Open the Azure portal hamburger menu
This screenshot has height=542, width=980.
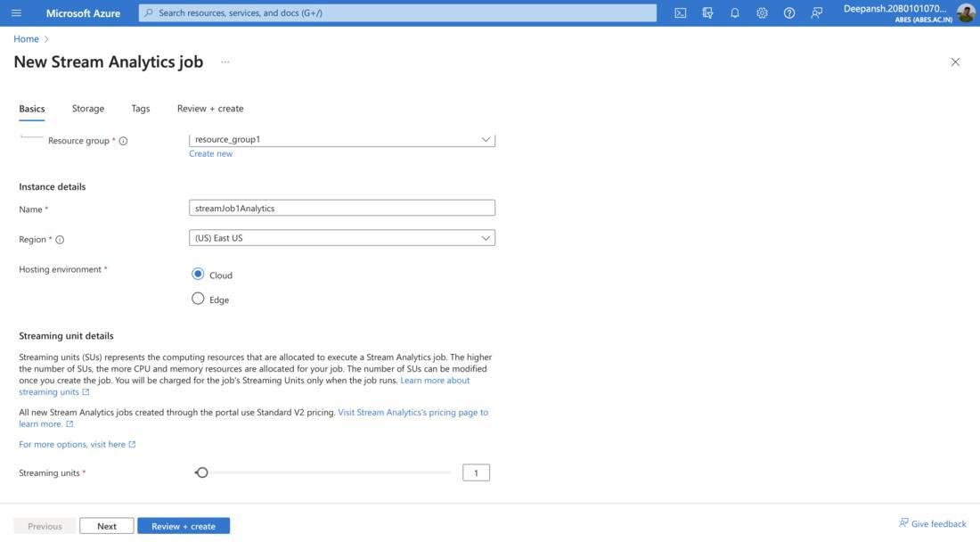(x=16, y=13)
